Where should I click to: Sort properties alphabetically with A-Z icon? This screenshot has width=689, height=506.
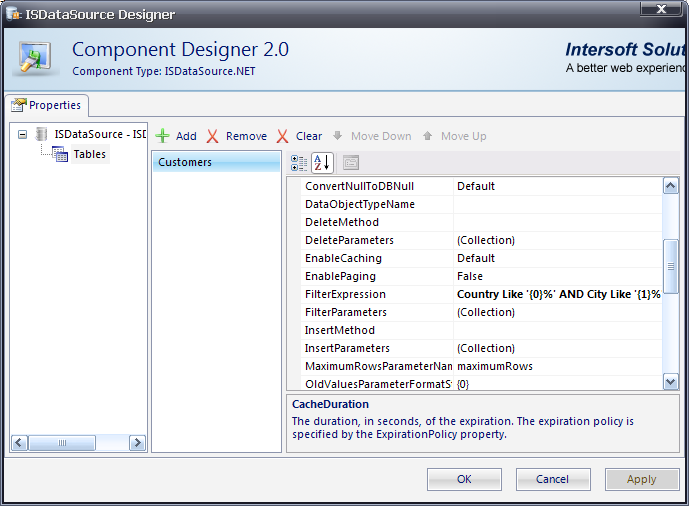point(322,163)
